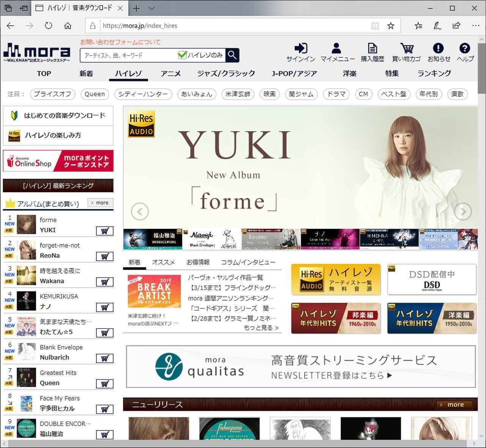Switch to the オススメ tab

[163, 262]
